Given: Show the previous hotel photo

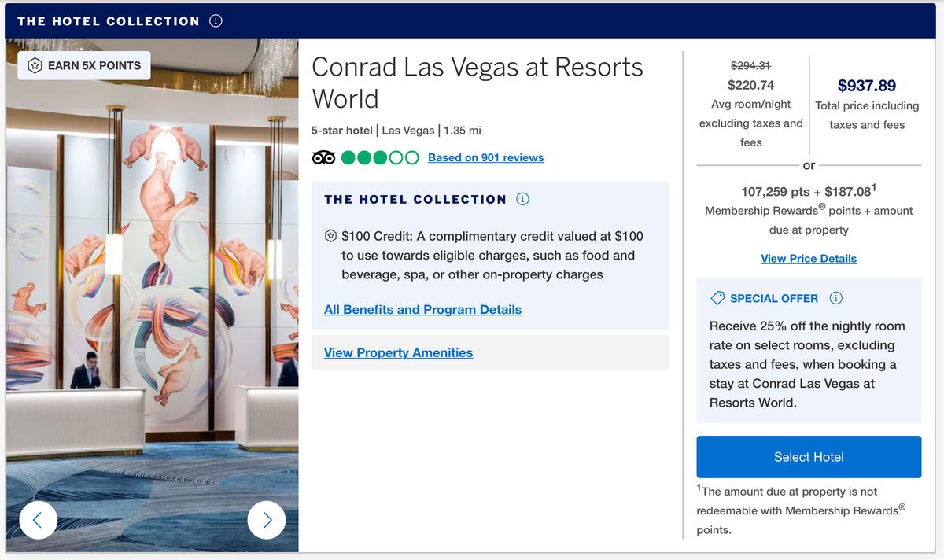Looking at the screenshot, I should point(38,520).
